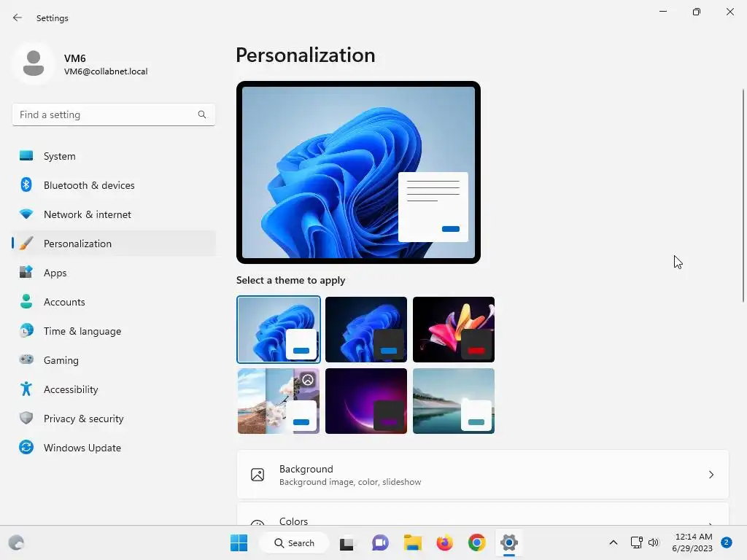The width and height of the screenshot is (747, 560).
Task: Open the Windows Start menu
Action: click(x=239, y=542)
